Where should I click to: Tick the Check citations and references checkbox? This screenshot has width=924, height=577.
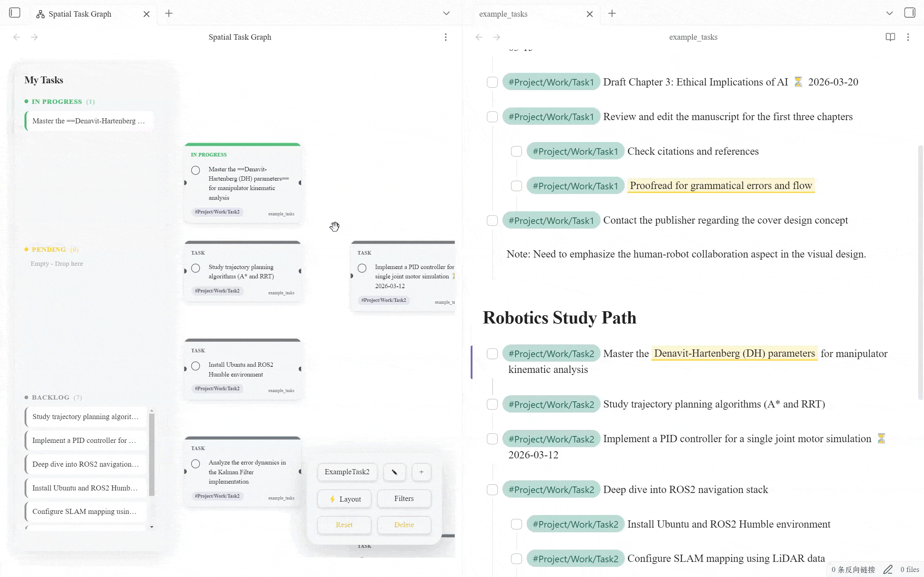[516, 151]
